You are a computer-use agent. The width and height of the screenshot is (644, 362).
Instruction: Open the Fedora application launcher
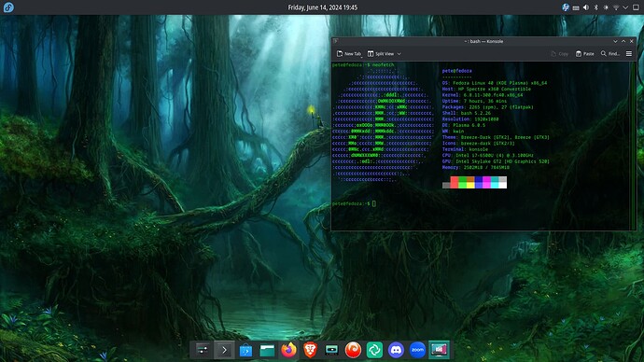click(x=8, y=7)
